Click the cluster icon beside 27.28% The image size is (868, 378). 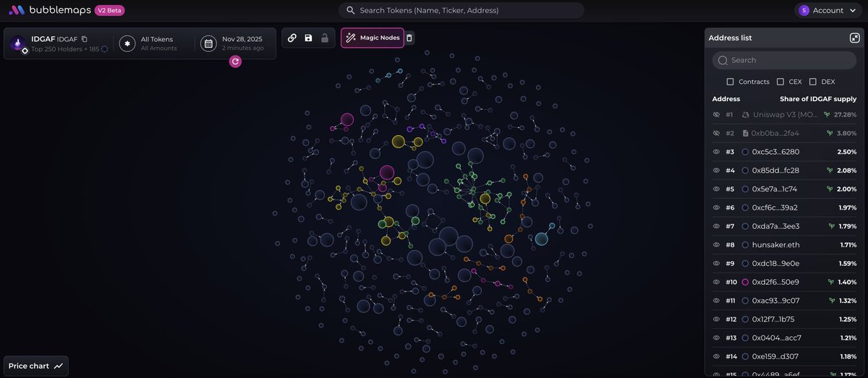click(827, 115)
